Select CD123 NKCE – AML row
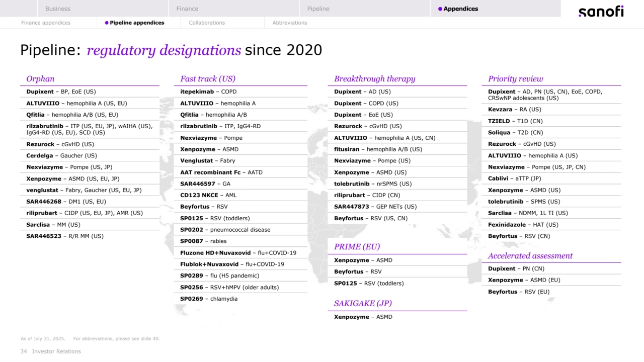The width and height of the screenshot is (644, 362). [x=240, y=195]
